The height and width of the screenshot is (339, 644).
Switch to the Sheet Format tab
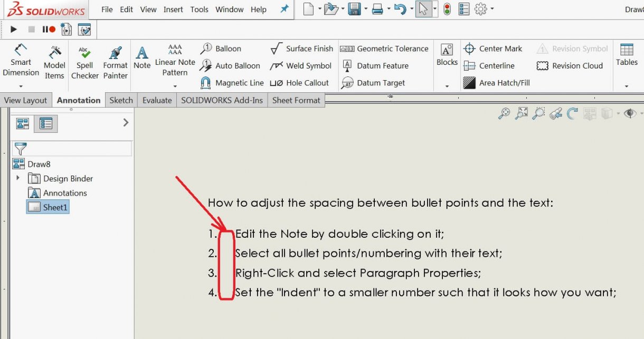pyautogui.click(x=296, y=100)
